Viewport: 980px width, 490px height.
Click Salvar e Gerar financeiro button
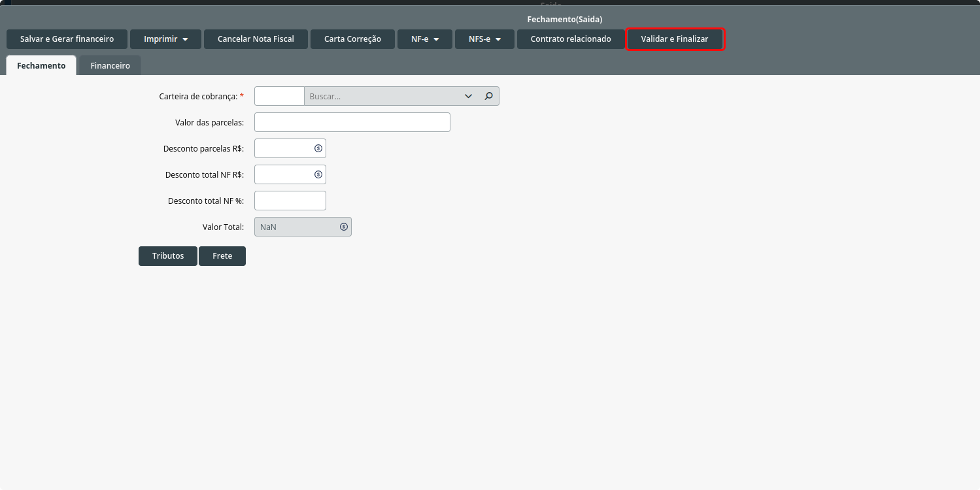pyautogui.click(x=67, y=39)
